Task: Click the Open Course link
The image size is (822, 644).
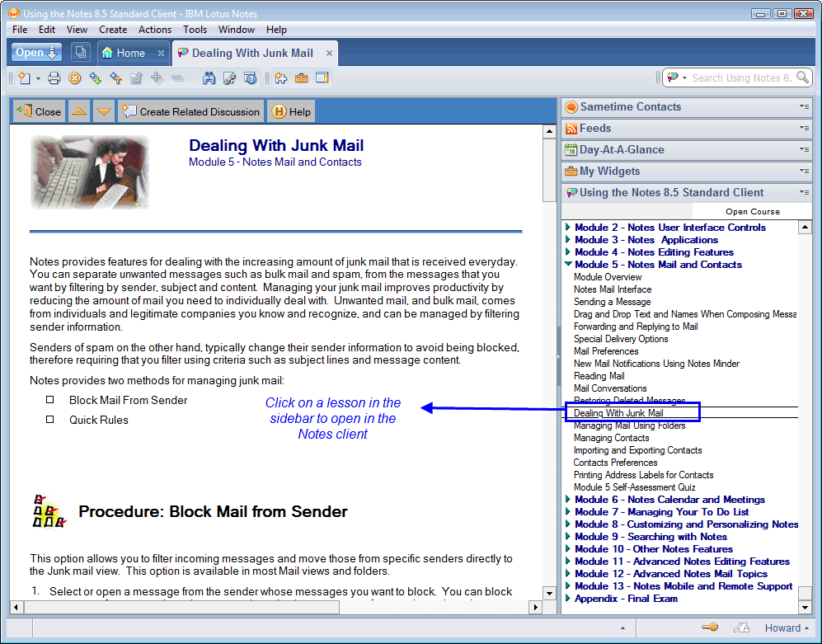Action: 752,211
